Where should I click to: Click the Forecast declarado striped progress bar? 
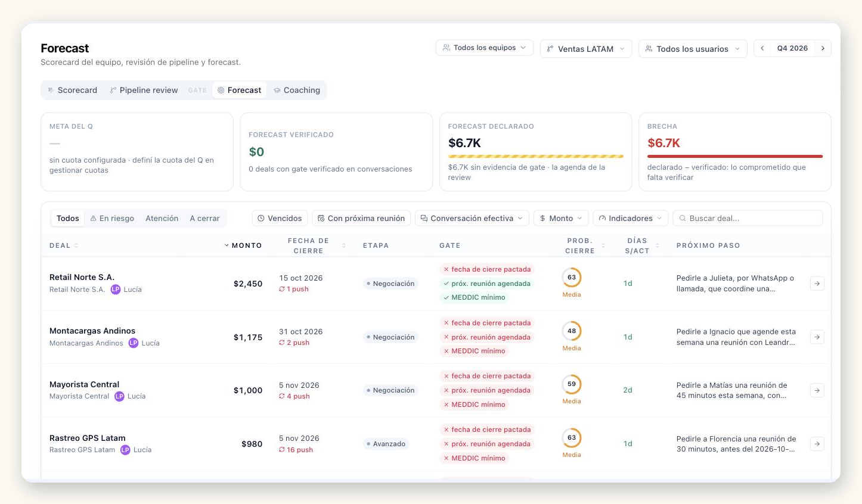click(536, 156)
